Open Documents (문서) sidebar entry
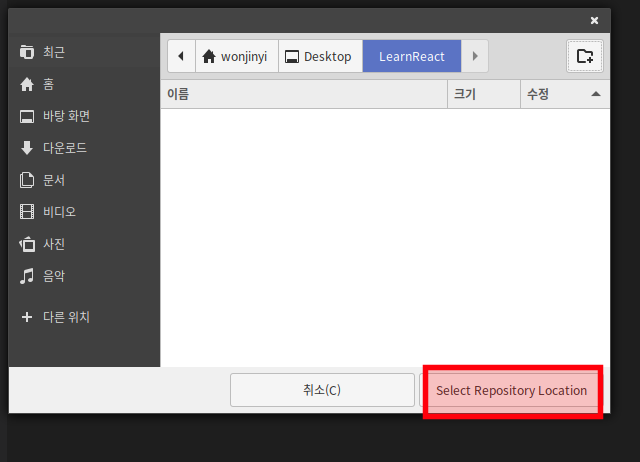Image resolution: width=640 pixels, height=462 pixels. point(84,180)
